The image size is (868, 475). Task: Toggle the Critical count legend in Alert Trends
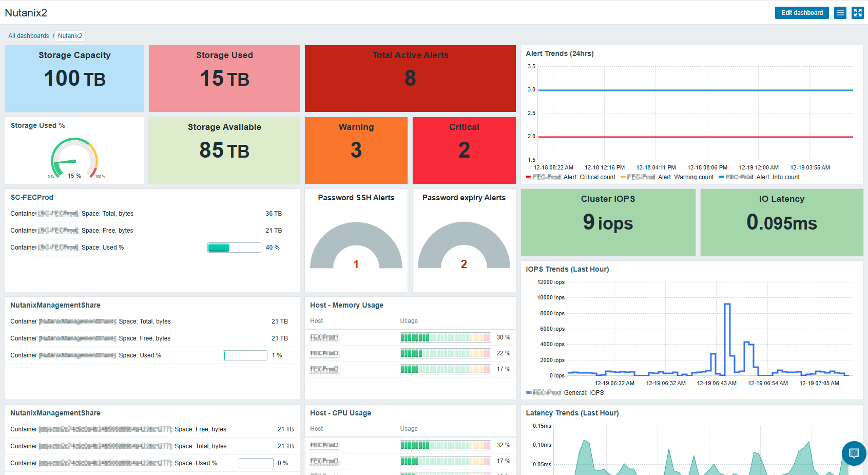coord(571,177)
